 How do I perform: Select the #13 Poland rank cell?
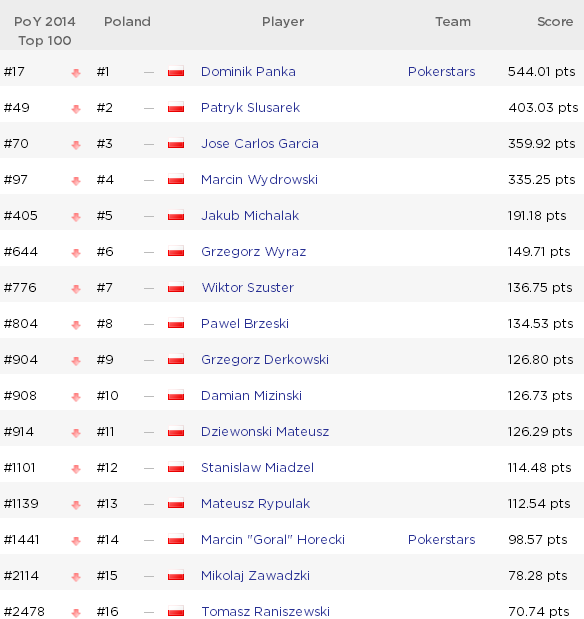pos(107,504)
